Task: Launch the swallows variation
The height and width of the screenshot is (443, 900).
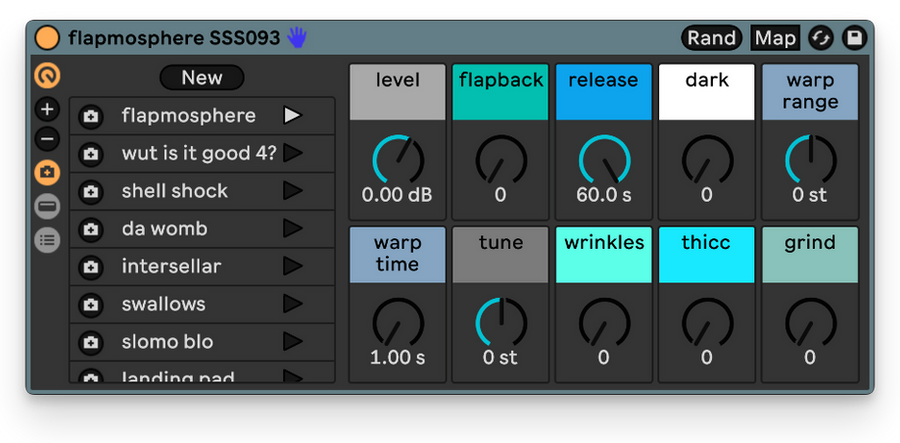Action: pyautogui.click(x=293, y=304)
